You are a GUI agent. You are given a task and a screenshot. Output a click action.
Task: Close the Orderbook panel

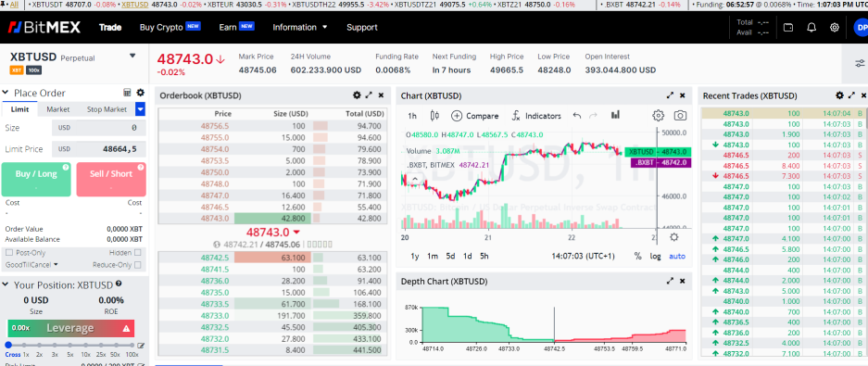[381, 95]
